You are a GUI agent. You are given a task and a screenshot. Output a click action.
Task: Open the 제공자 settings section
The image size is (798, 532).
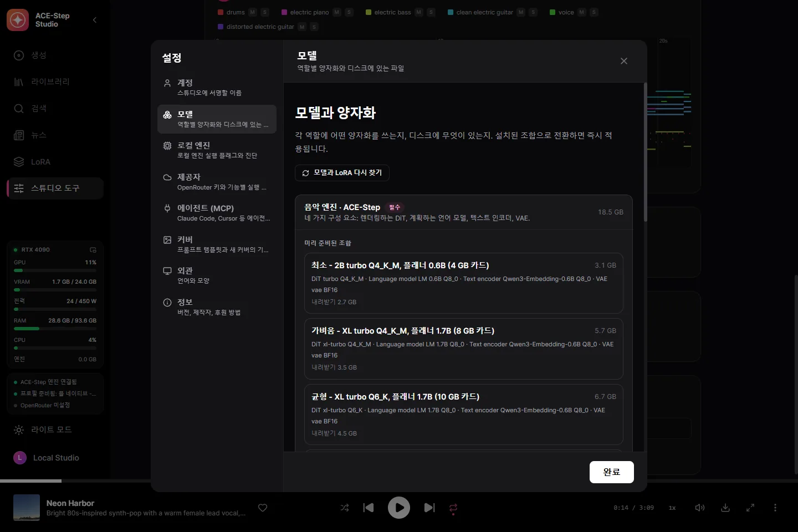pos(217,182)
